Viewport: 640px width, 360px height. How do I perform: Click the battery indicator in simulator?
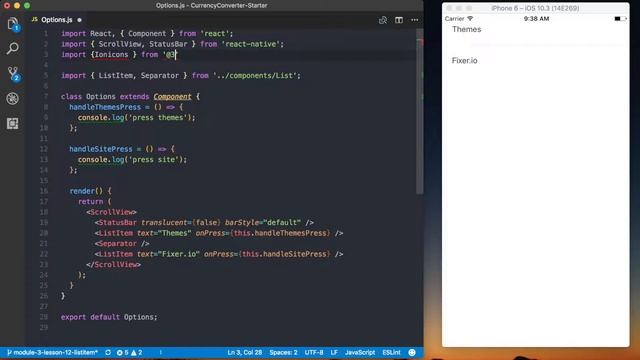point(620,19)
